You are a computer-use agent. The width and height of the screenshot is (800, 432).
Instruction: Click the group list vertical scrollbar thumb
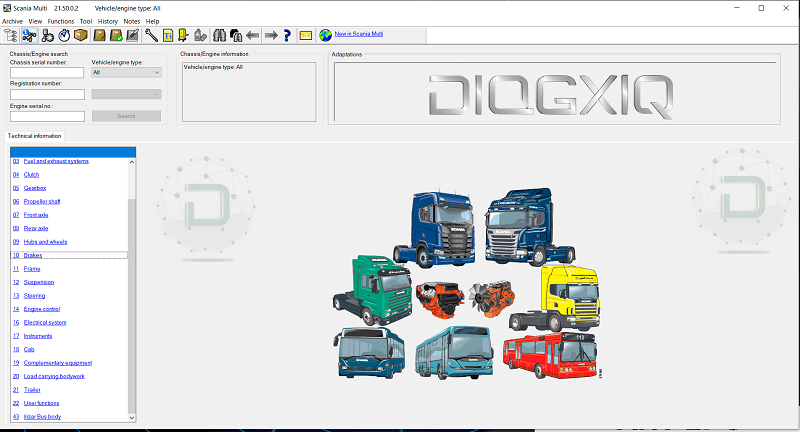pos(132,304)
